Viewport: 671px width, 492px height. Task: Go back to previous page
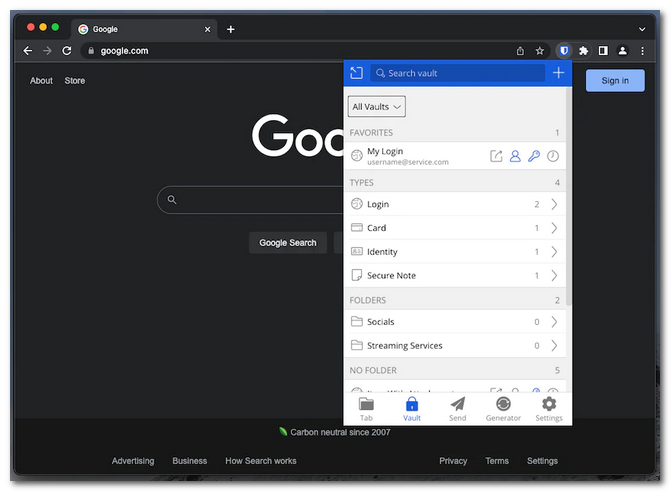click(28, 51)
